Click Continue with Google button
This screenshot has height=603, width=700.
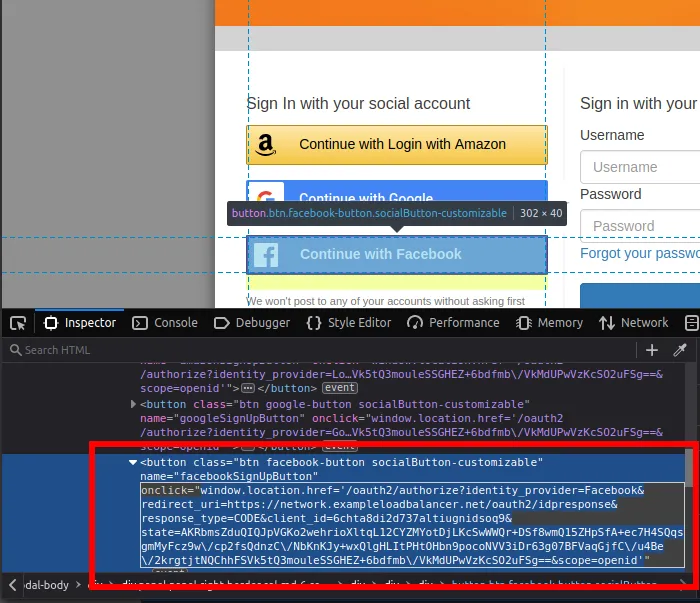tap(397, 192)
